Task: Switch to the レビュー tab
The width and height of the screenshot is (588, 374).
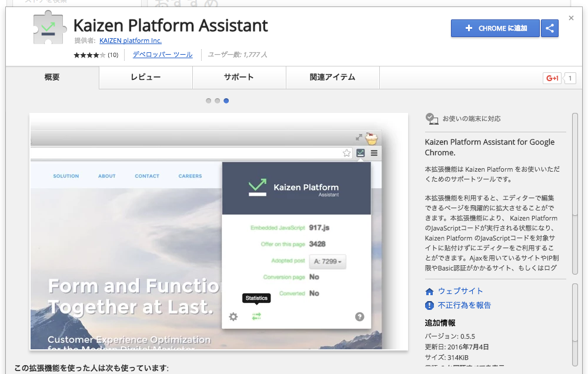Action: coord(146,77)
